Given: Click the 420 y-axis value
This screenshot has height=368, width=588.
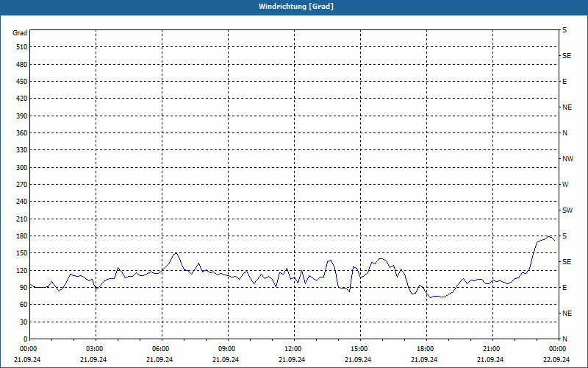Looking at the screenshot, I should [x=22, y=99].
